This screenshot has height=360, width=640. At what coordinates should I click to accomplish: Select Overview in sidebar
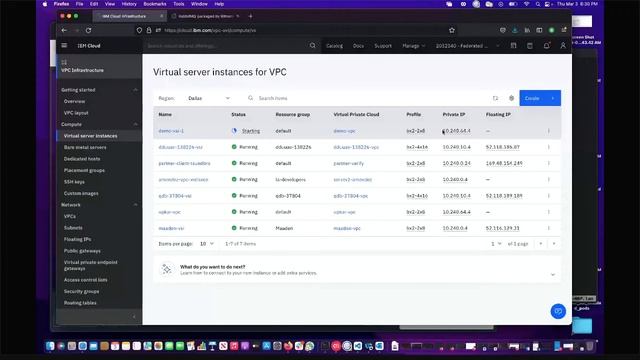tap(74, 101)
